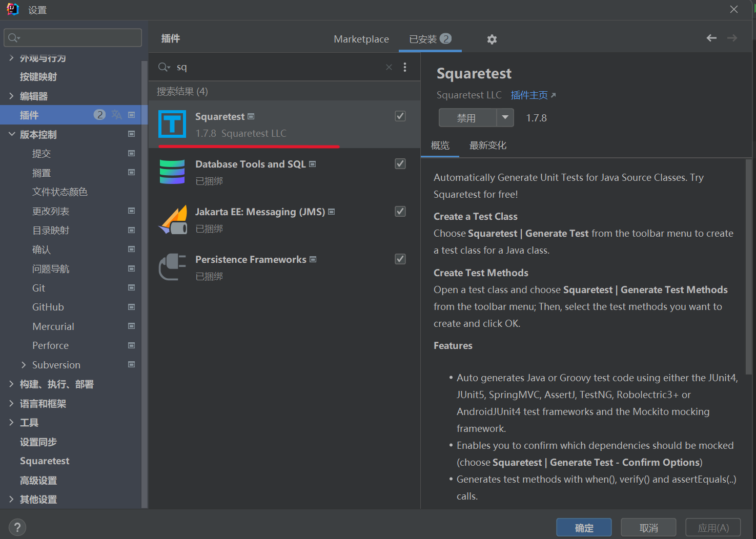Expand the Subversion tree node

24,365
